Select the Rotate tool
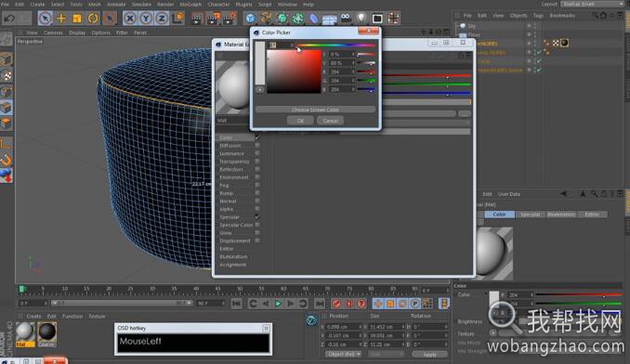Screen dimensions: 630x364 click(x=93, y=19)
